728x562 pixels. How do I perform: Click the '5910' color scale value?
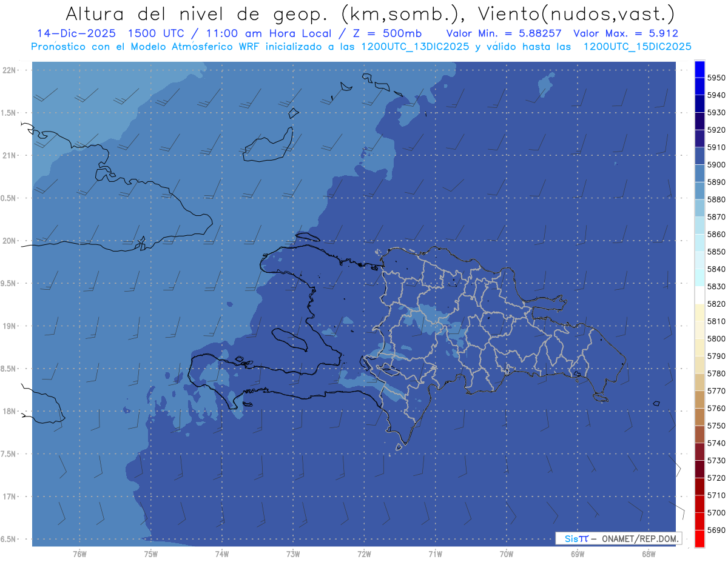[716, 147]
